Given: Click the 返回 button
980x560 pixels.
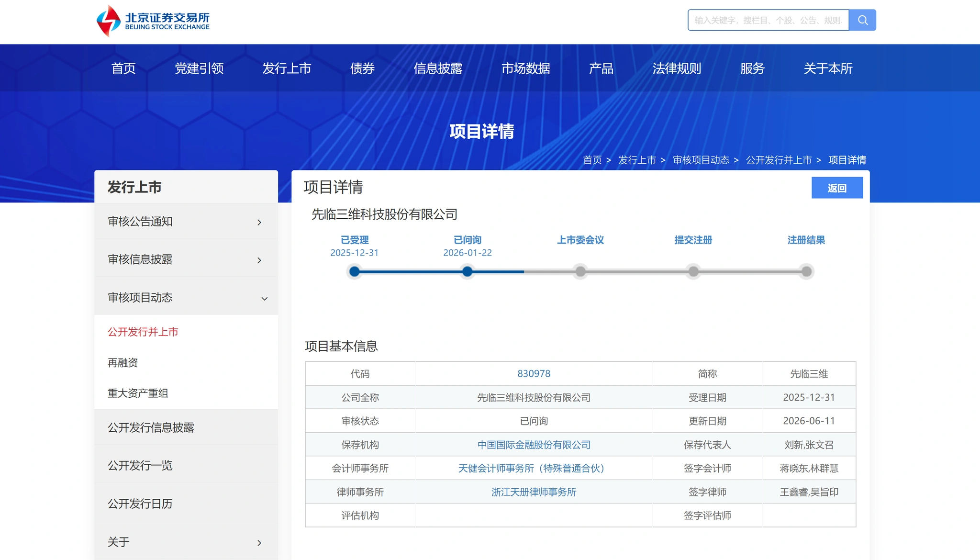Looking at the screenshot, I should coord(837,188).
